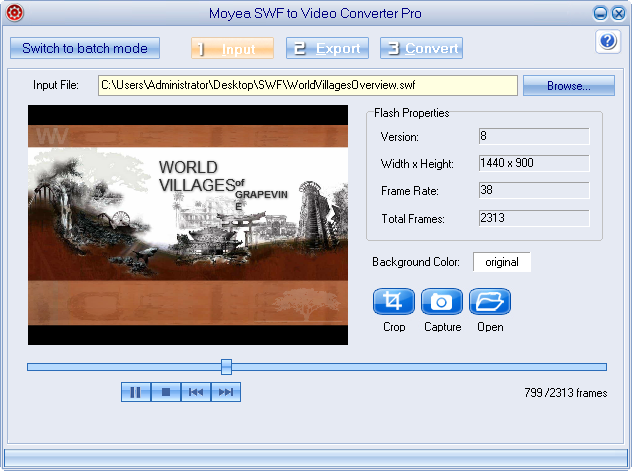Click the playback position slider handle

tap(227, 367)
